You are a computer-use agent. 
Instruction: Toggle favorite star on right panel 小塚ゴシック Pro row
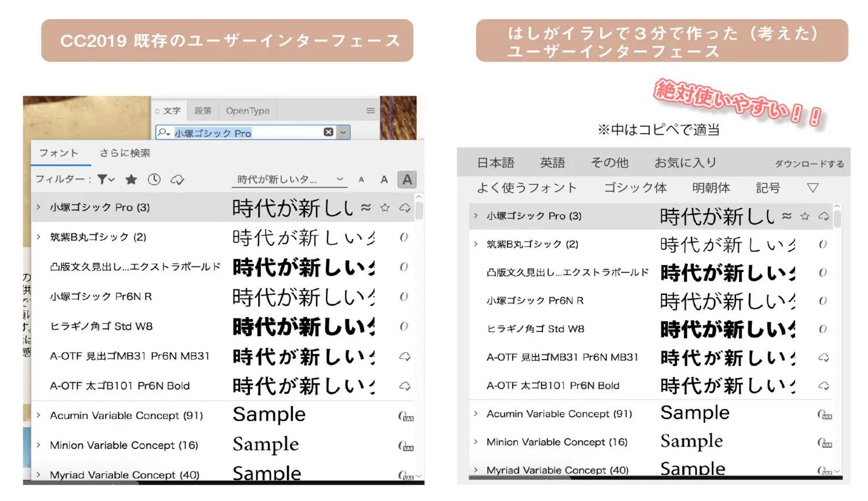coord(804,216)
